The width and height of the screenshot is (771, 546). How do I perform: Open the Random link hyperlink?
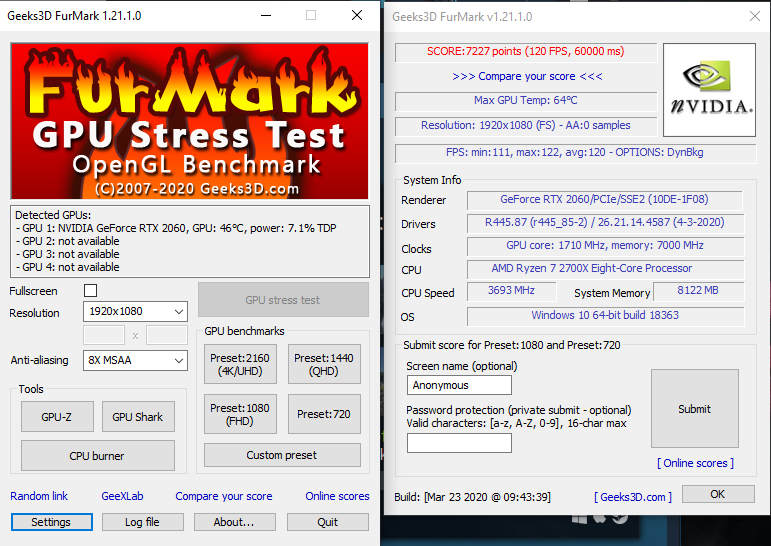point(39,496)
